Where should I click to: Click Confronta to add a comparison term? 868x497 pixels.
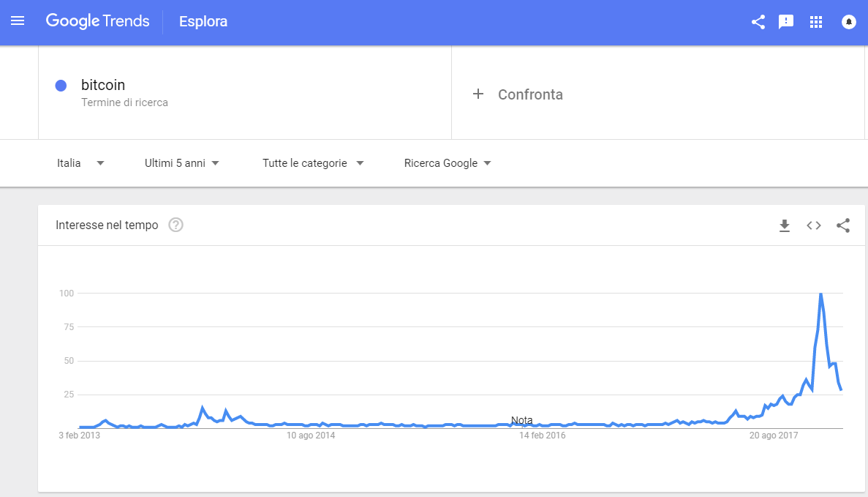[x=529, y=94]
